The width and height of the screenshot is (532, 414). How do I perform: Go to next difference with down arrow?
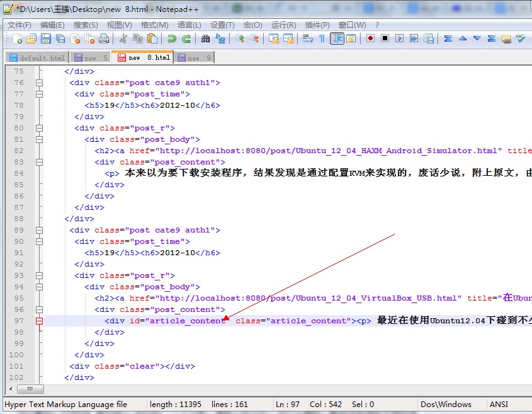[477, 38]
